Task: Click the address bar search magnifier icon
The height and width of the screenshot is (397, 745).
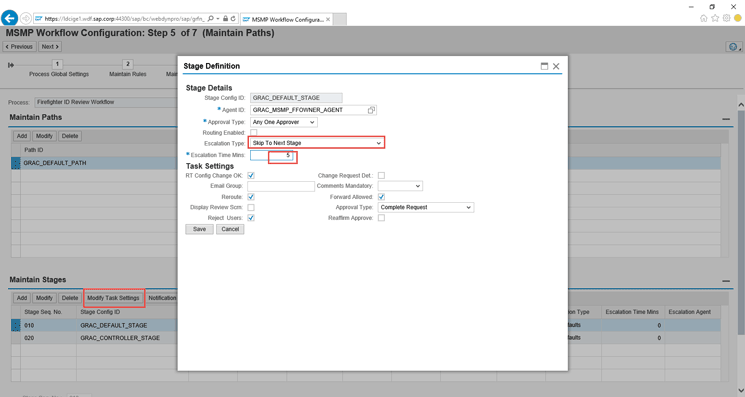Action: (211, 19)
